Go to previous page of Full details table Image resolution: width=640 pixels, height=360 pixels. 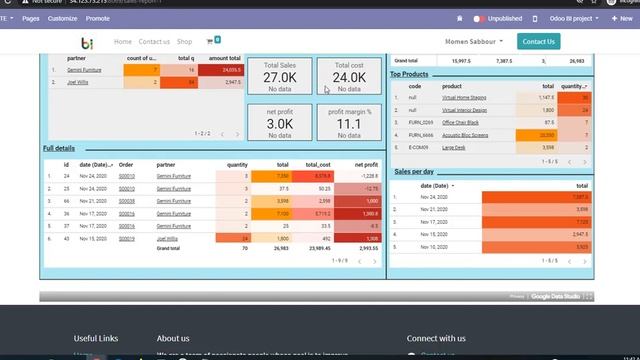pyautogui.click(x=360, y=261)
